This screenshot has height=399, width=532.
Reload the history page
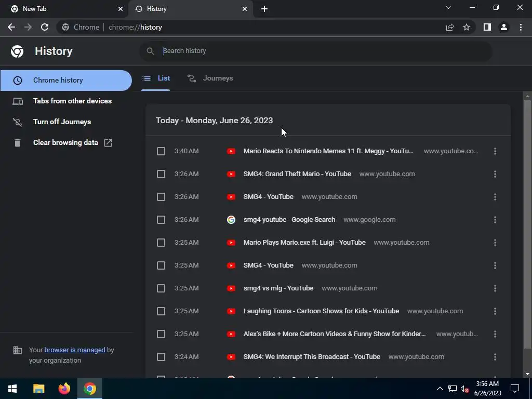point(45,27)
